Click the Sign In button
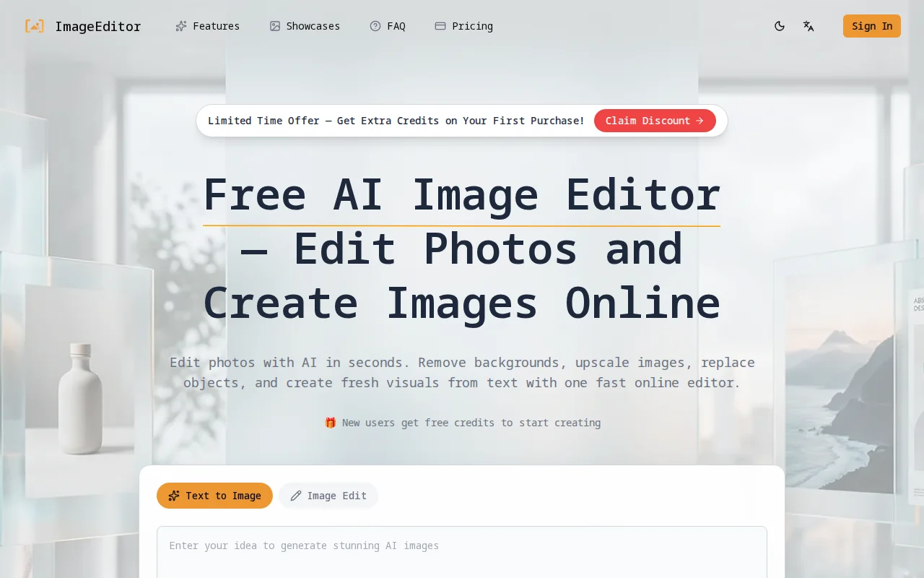This screenshot has width=924, height=578. click(x=872, y=26)
